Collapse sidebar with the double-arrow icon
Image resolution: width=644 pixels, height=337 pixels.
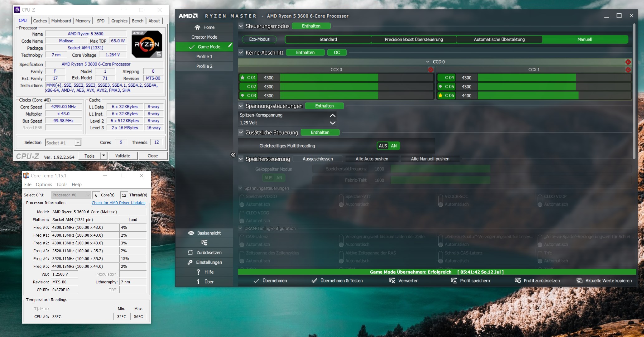(x=233, y=155)
